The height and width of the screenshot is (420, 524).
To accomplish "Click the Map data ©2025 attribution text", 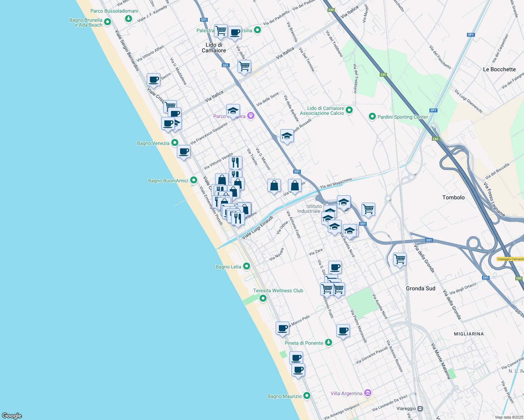I will coord(509,417).
